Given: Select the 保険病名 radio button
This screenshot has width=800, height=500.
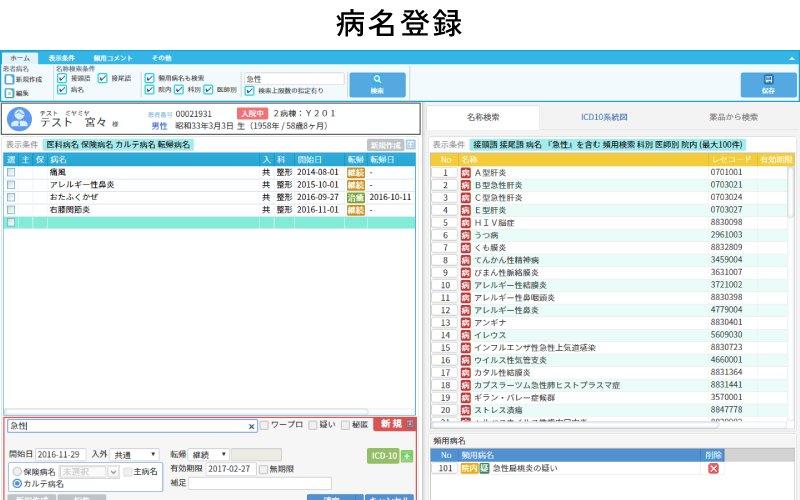Looking at the screenshot, I should coord(16,471).
